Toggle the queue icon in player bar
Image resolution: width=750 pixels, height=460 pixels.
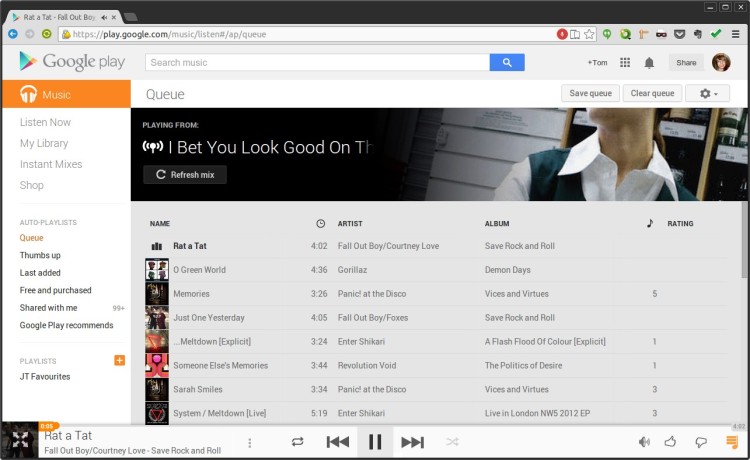coord(731,442)
